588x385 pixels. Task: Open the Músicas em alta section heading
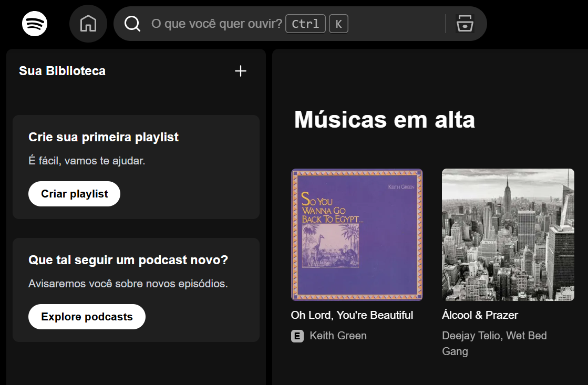pyautogui.click(x=384, y=120)
